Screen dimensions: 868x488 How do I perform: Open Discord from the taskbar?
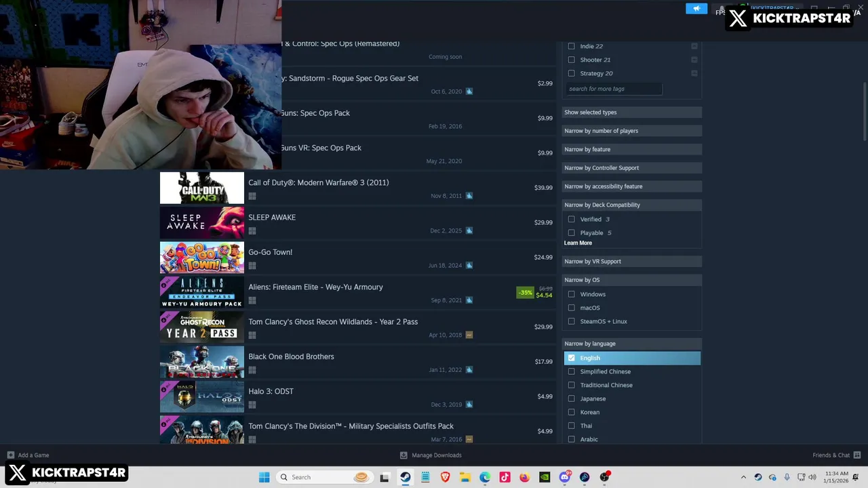[x=565, y=477]
